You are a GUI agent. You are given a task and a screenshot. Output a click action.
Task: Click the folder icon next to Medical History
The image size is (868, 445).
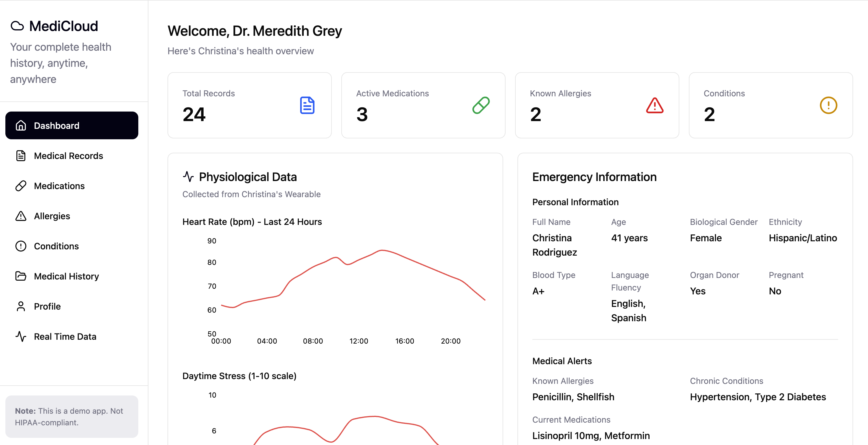[21, 276]
